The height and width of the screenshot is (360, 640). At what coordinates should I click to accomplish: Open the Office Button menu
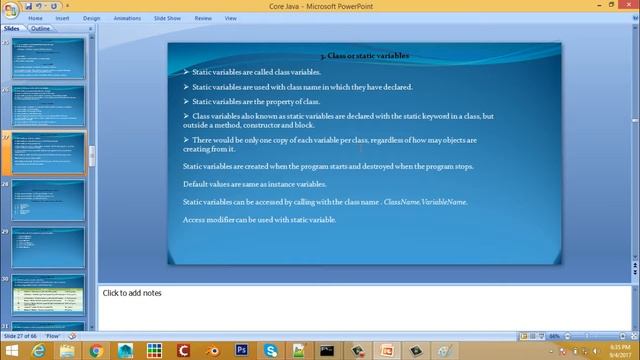pyautogui.click(x=11, y=10)
